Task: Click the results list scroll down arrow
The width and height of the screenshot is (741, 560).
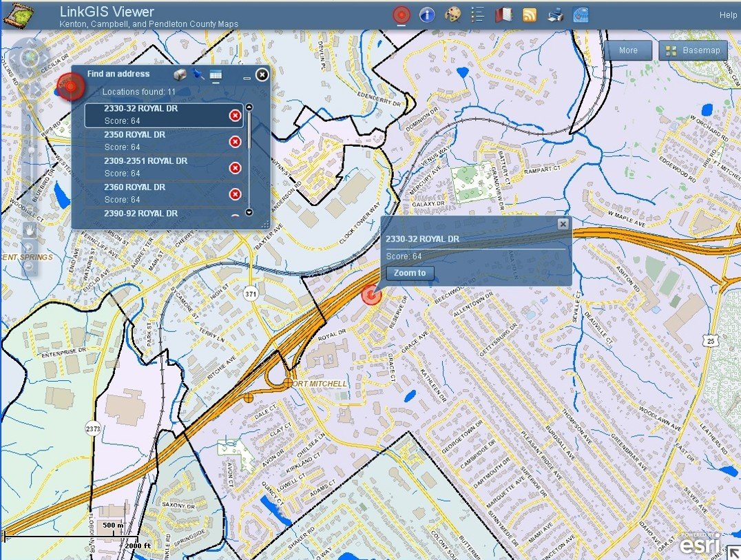Action: pos(249,212)
